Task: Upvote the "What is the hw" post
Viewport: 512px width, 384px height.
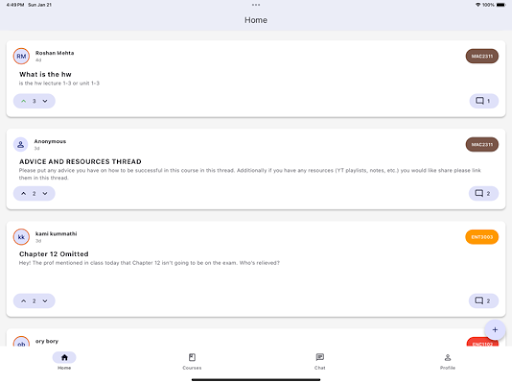Action: [x=24, y=101]
